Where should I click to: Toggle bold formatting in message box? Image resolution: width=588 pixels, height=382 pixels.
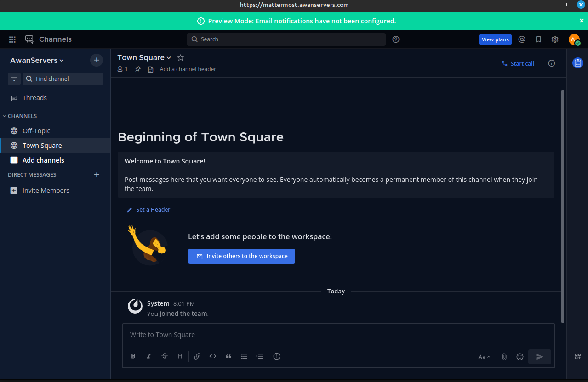pyautogui.click(x=133, y=356)
